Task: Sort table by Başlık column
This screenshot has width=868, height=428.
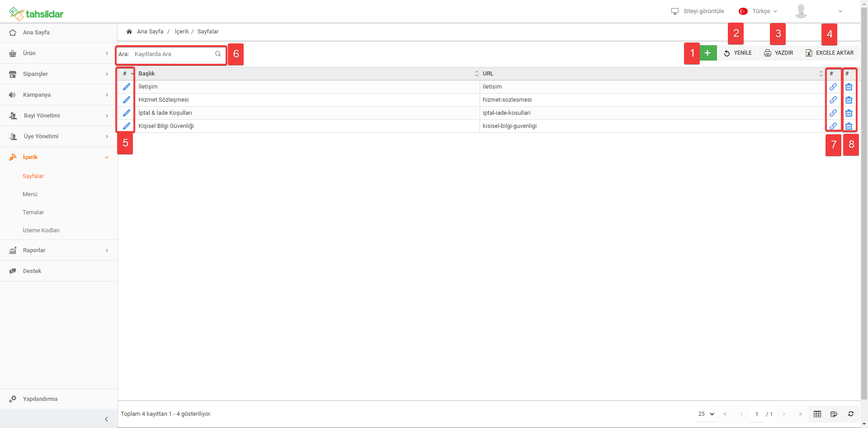Action: [307, 74]
